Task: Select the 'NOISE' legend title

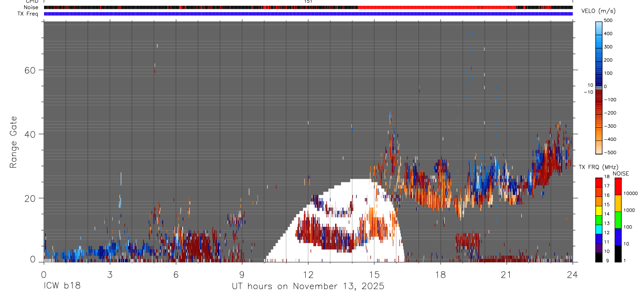Action: click(x=620, y=173)
